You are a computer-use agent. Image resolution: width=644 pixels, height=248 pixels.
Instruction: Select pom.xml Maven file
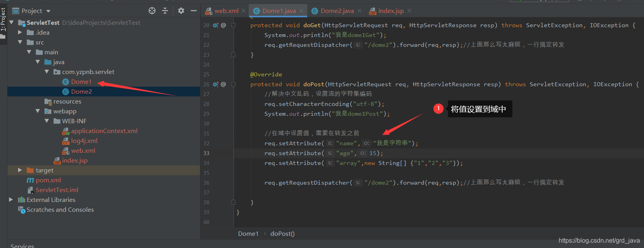tap(48, 180)
